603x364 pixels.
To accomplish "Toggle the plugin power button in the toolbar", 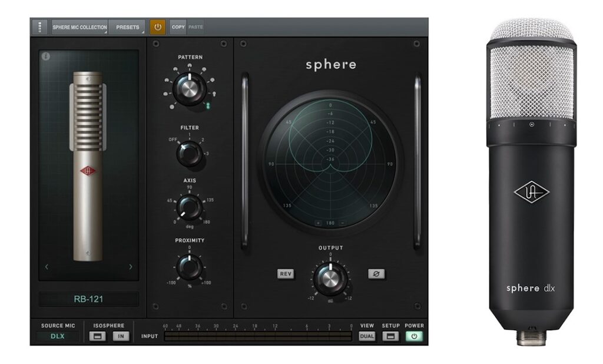I will tap(158, 27).
